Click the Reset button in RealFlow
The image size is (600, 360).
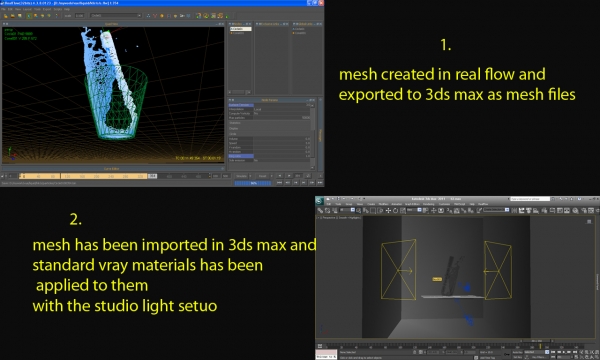tap(263, 176)
